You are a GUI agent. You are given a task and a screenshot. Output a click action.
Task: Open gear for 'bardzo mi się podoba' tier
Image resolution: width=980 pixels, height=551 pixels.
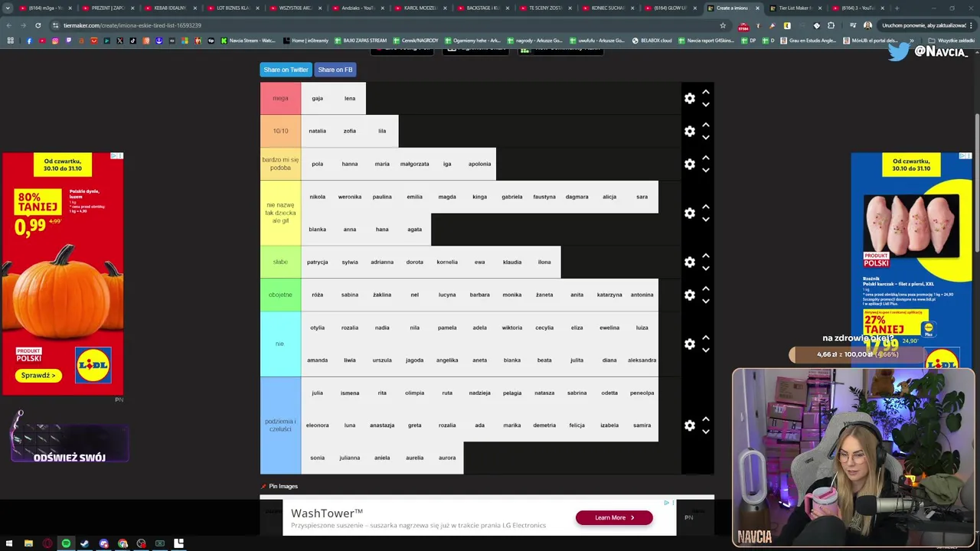pyautogui.click(x=690, y=164)
